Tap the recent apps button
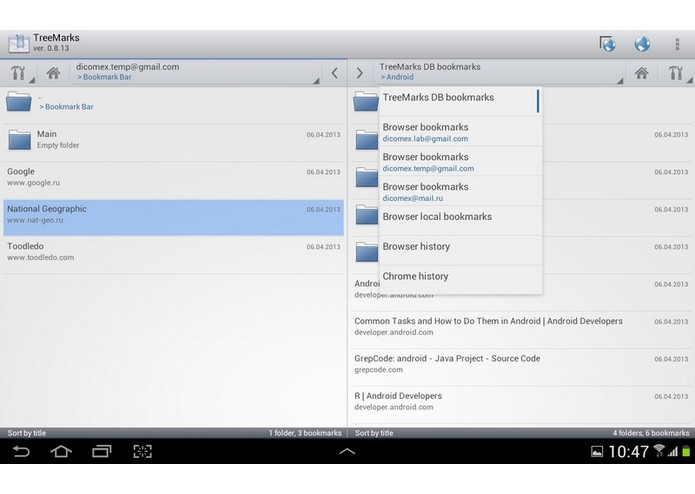This screenshot has height=494, width=695. click(x=102, y=451)
